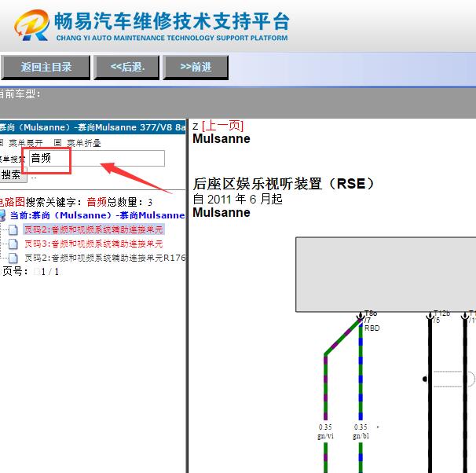Return to main directory with 返回主目录 button

46,67
